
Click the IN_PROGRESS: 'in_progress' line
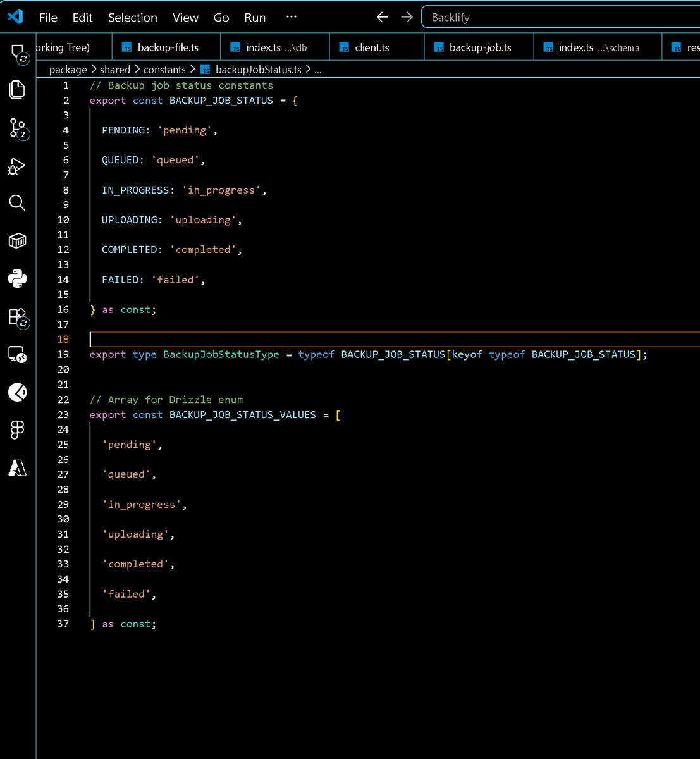point(184,190)
